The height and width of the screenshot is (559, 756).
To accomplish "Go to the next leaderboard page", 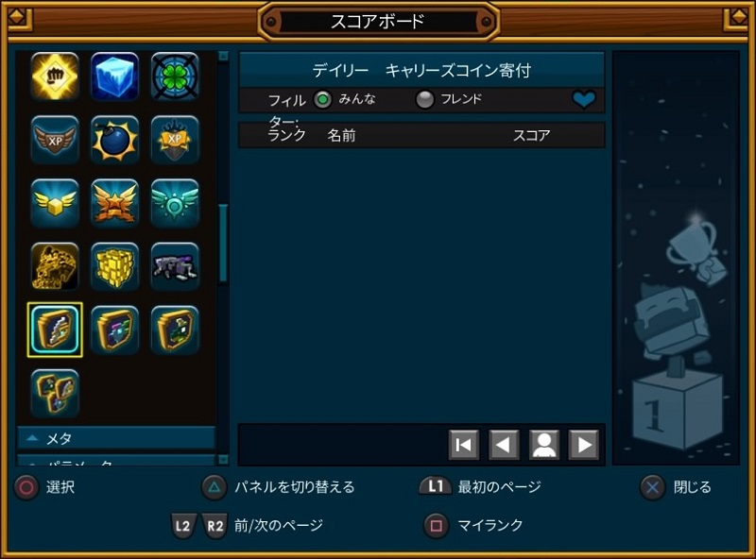I will coord(584,445).
